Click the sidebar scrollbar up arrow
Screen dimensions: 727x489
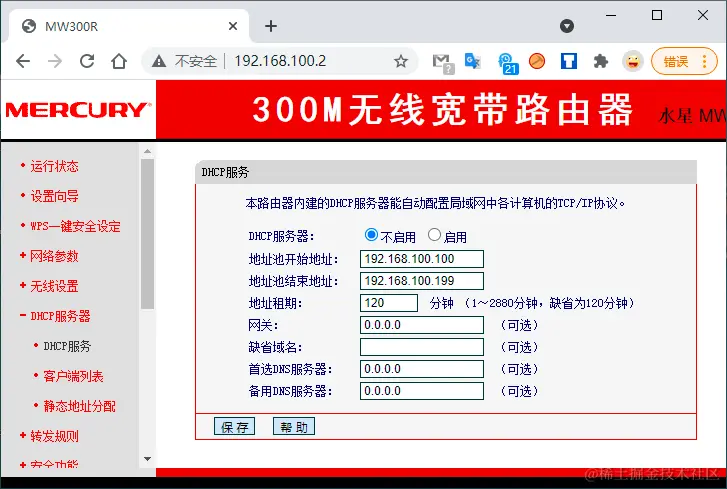pos(147,151)
